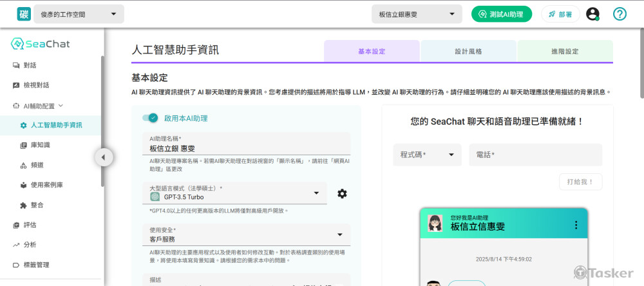Click the 板信立信惠雯 chat header title

coord(478,227)
